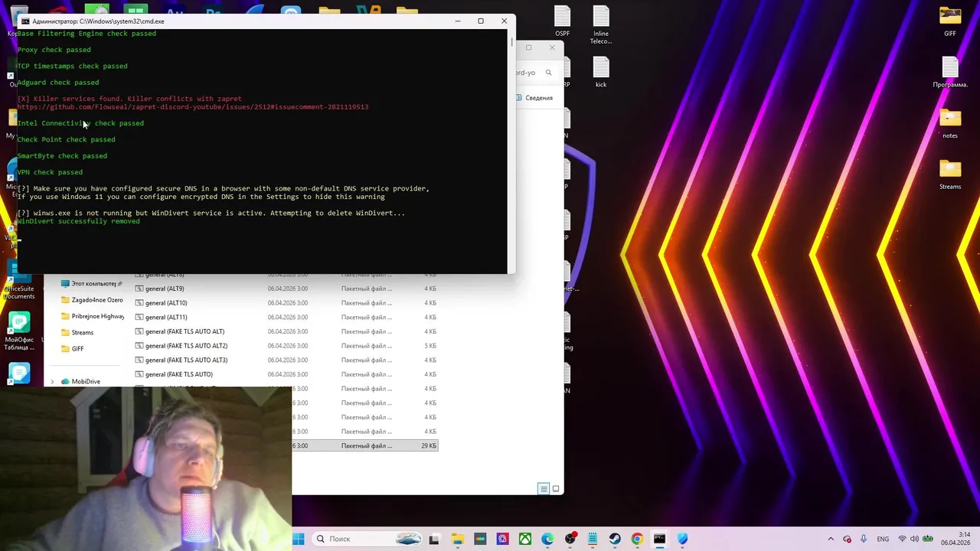Click the highlighted 29 КБ file row
The height and width of the screenshot is (551, 980).
365,445
